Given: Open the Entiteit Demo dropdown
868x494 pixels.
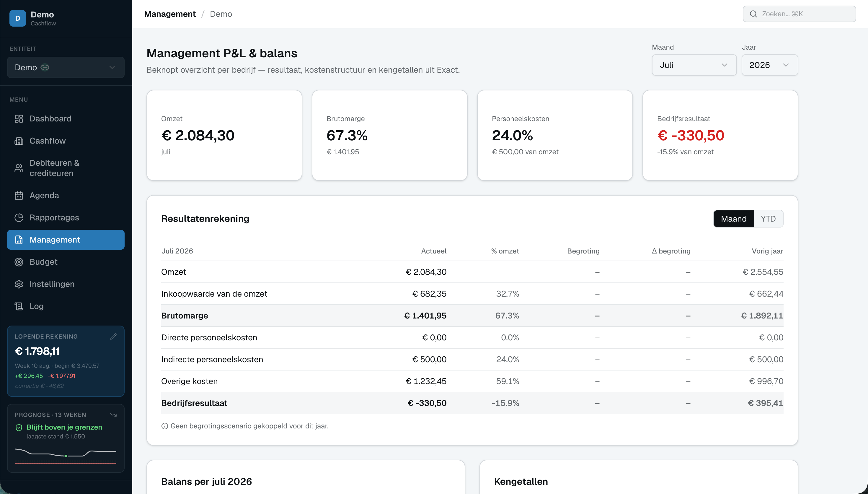Looking at the screenshot, I should pos(66,67).
